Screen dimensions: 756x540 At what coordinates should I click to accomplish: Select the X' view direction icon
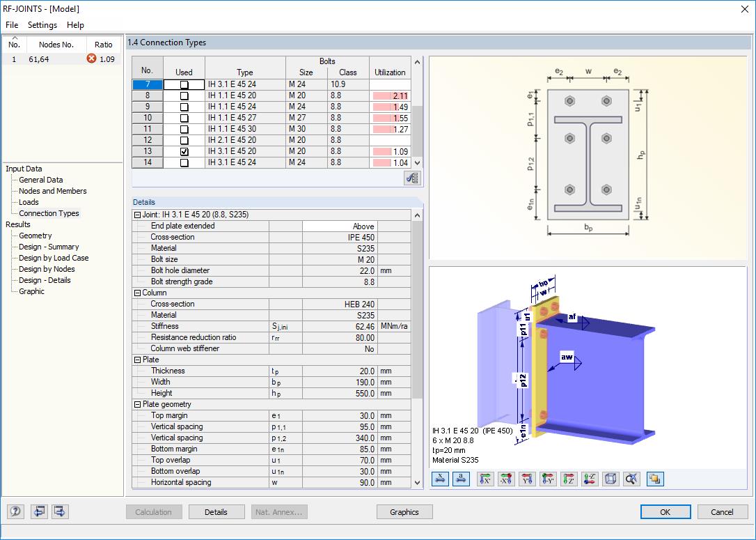[485, 479]
